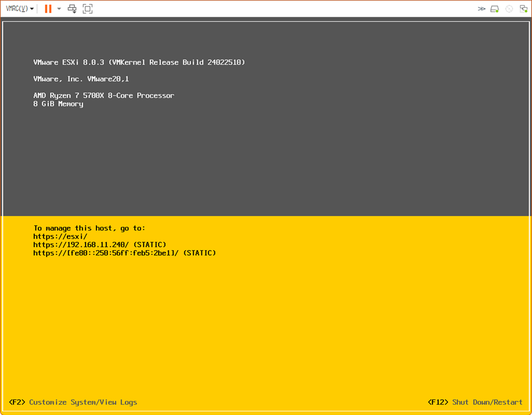Click the 'To manage this host' line
The width and height of the screenshot is (532, 415).
(x=89, y=228)
